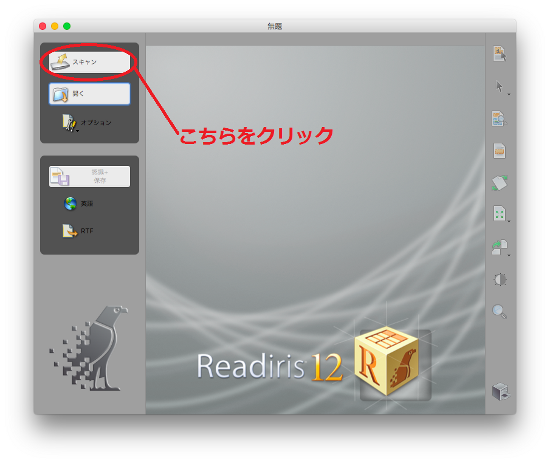Expand the small arrow beside the pointer tool
Image resolution: width=550 pixels, height=463 pixels.
click(509, 94)
